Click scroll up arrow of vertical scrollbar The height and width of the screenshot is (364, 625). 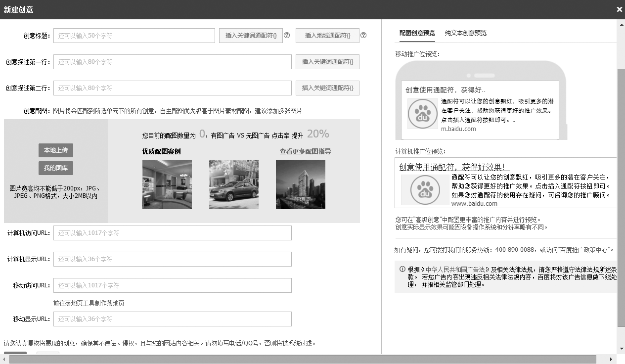coord(621,24)
